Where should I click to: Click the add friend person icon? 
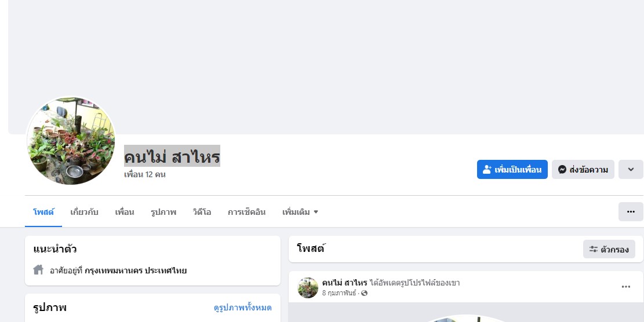click(x=487, y=170)
